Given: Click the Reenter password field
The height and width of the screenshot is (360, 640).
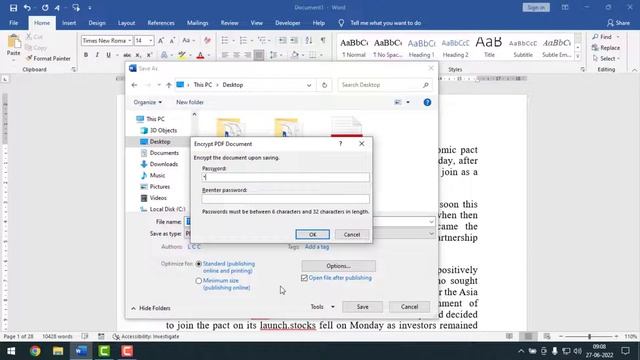Looking at the screenshot, I should pyautogui.click(x=285, y=199).
